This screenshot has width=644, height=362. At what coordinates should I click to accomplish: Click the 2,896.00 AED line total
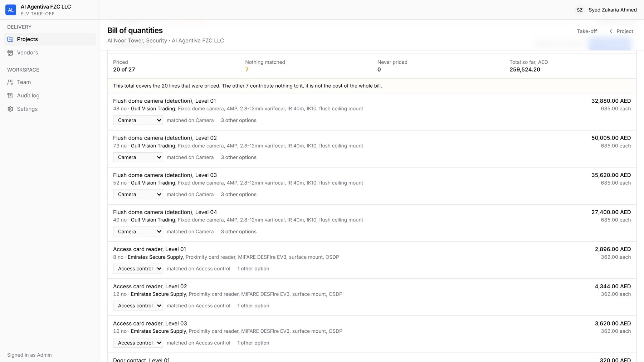613,249
